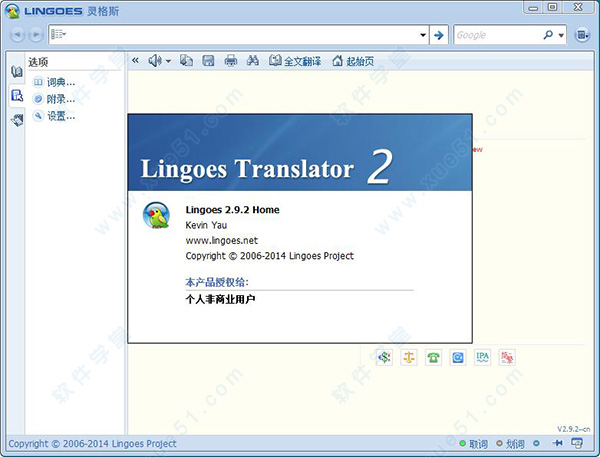Click 'Lingoes 2.9.2 Home' version text
The width and height of the screenshot is (600, 457).
tap(232, 210)
